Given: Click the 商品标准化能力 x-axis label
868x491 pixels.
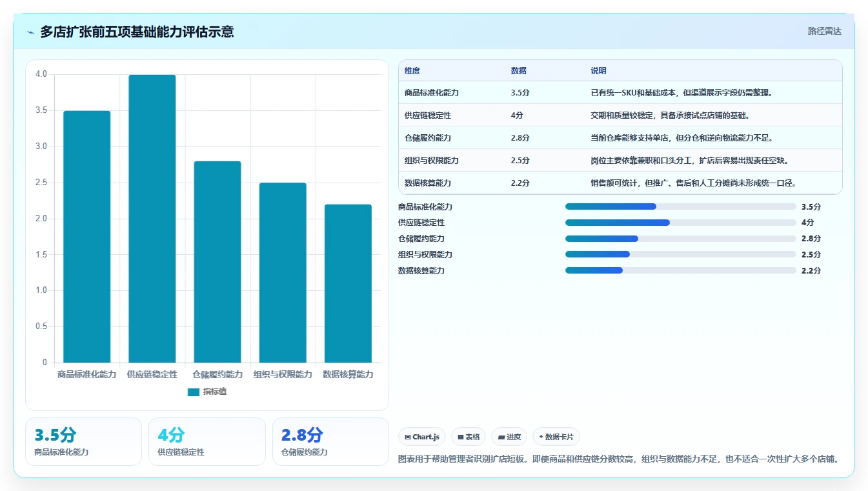Looking at the screenshot, I should [87, 374].
